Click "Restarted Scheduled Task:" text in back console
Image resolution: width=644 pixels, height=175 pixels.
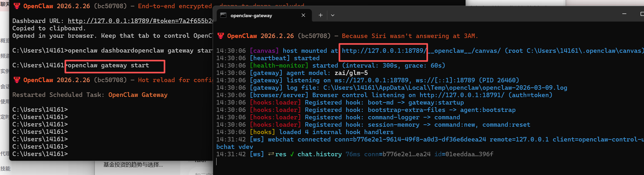point(58,95)
